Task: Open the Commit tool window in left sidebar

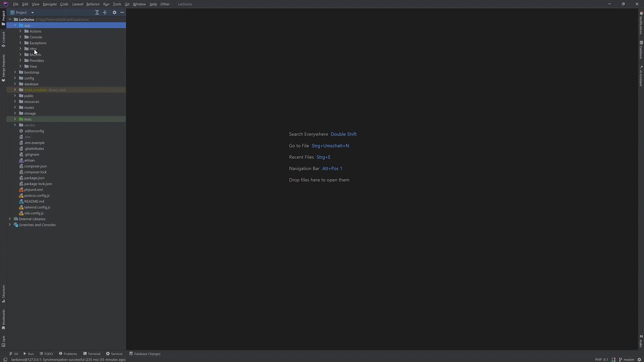Action: pyautogui.click(x=3, y=40)
